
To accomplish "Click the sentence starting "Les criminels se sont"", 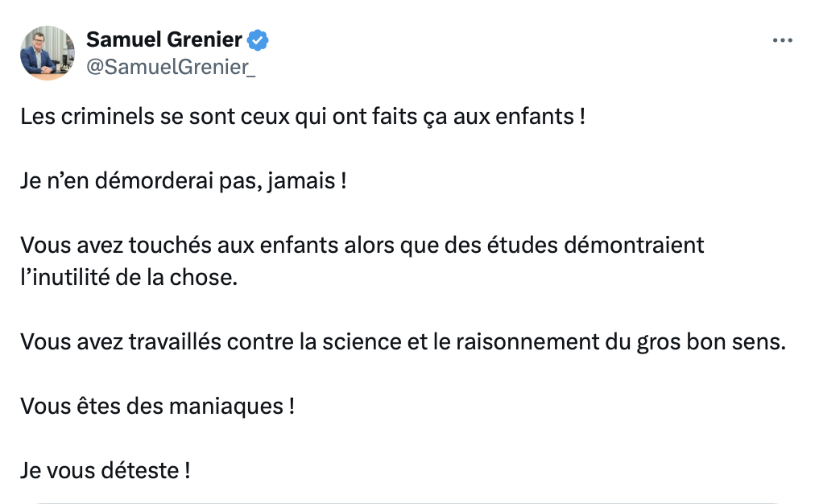I will tap(303, 117).
